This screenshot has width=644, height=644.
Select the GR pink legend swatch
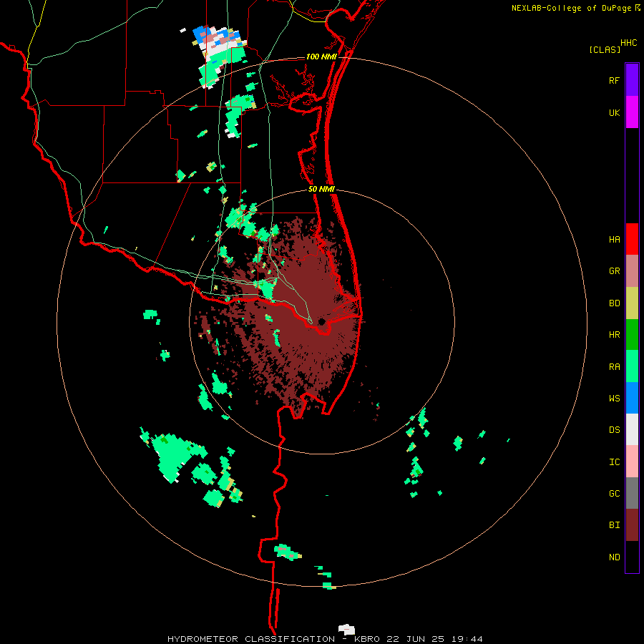[x=632, y=271]
